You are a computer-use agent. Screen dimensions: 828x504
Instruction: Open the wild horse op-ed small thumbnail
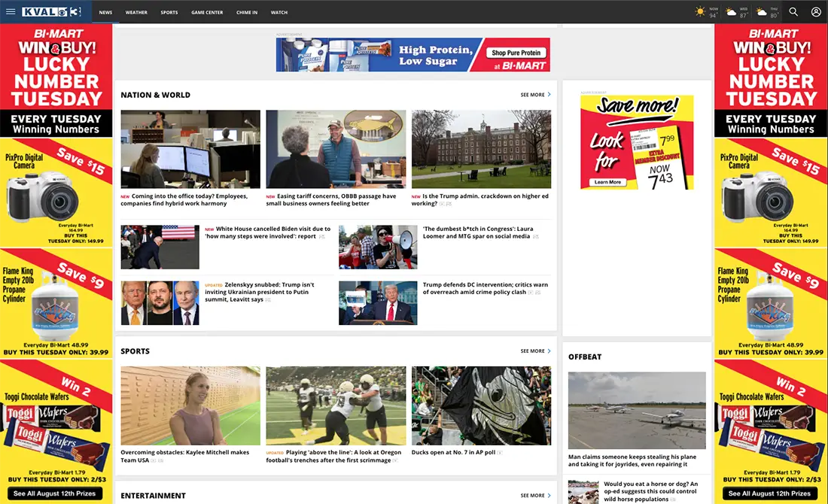point(583,492)
